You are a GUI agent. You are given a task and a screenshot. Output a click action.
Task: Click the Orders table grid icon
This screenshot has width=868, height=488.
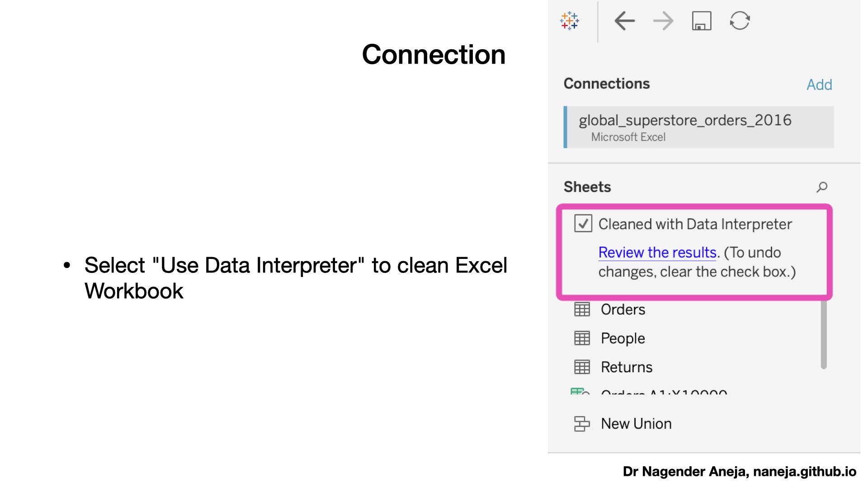(582, 310)
